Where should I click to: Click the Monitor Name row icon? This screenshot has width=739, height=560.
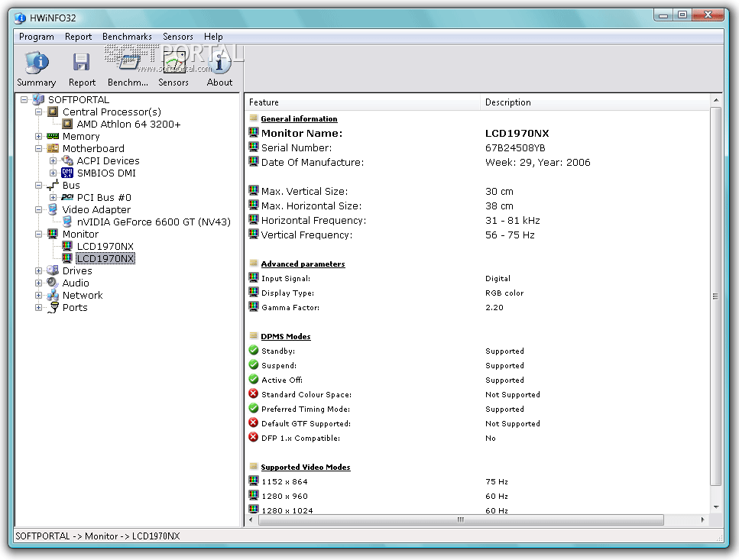[x=254, y=132]
